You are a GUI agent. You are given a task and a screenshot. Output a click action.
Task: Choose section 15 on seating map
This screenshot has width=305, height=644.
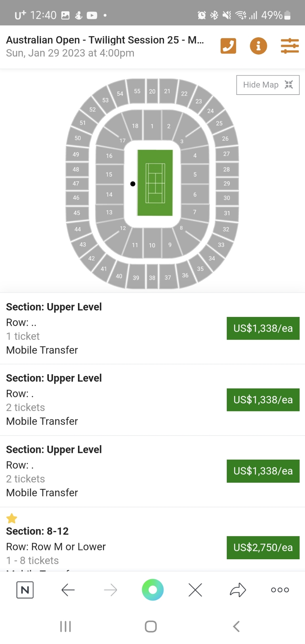click(x=109, y=175)
